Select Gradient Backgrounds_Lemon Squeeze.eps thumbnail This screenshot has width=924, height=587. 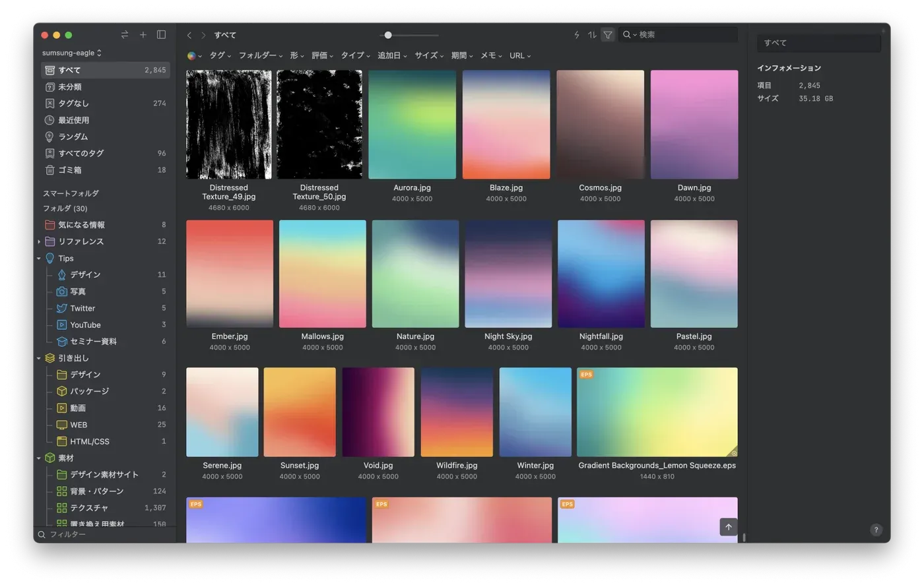(657, 412)
